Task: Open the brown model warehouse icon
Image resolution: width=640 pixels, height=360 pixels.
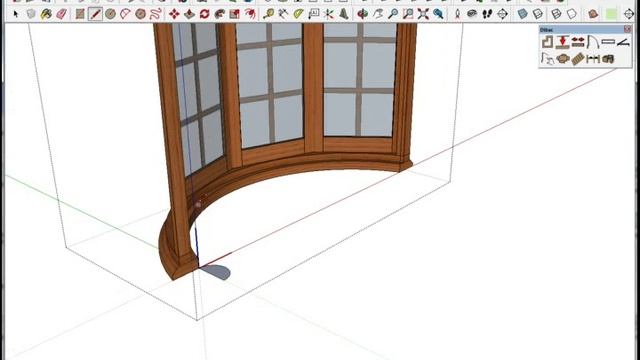Action: coord(593,14)
